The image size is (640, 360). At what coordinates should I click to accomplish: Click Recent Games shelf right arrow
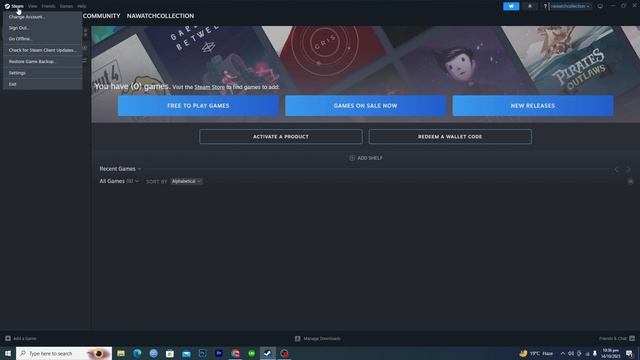(629, 169)
